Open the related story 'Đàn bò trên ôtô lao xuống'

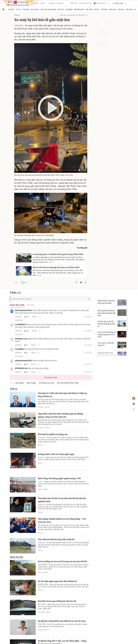[56, 267]
